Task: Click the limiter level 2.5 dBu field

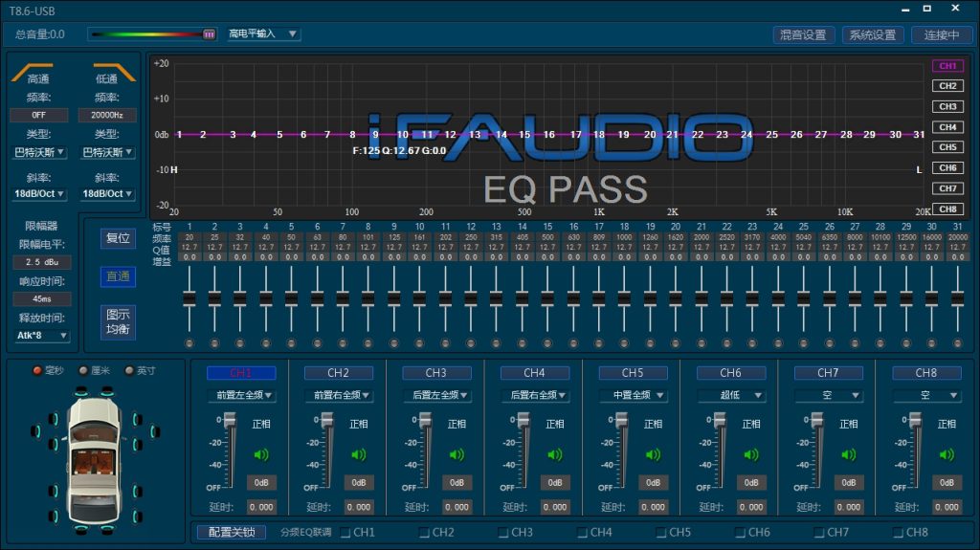Action: tap(42, 262)
